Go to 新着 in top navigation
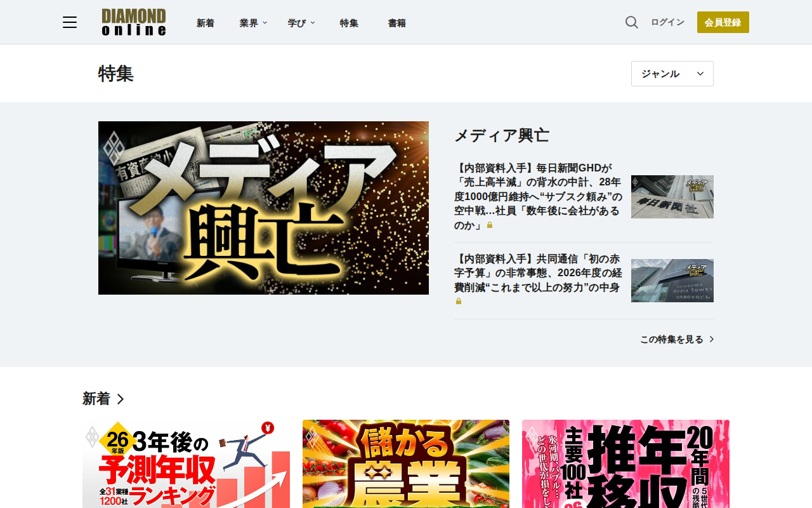 (x=206, y=23)
